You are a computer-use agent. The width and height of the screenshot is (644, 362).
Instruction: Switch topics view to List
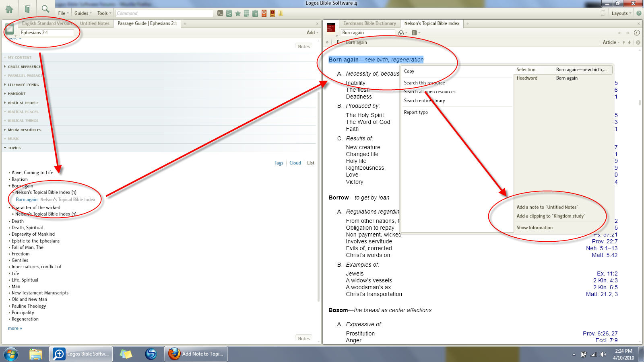(x=311, y=163)
